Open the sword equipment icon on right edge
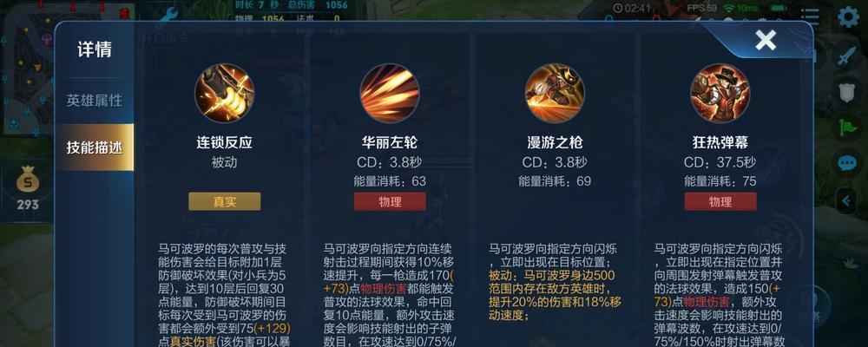Viewport: 868px width, 347px height. coord(847,56)
